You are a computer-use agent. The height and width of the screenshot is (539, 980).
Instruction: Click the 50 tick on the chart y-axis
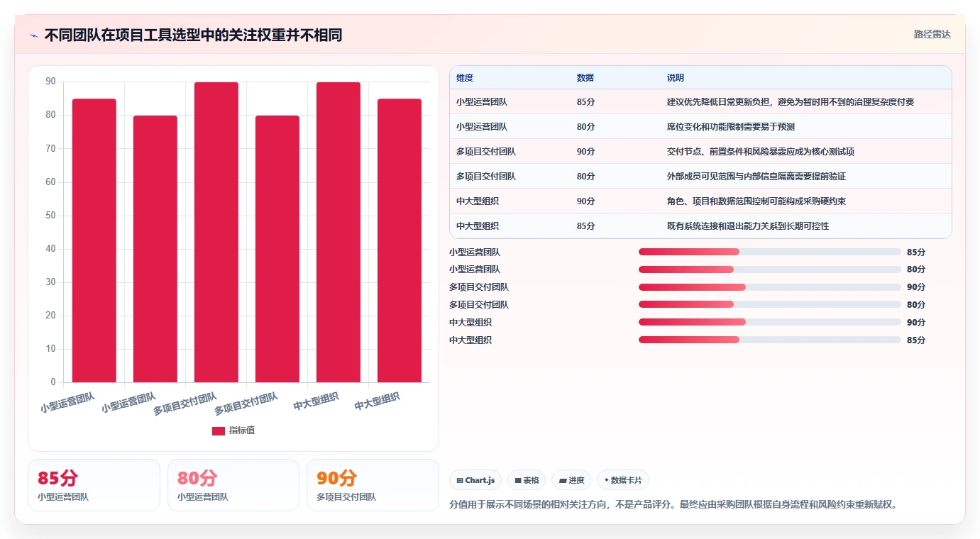click(x=50, y=216)
